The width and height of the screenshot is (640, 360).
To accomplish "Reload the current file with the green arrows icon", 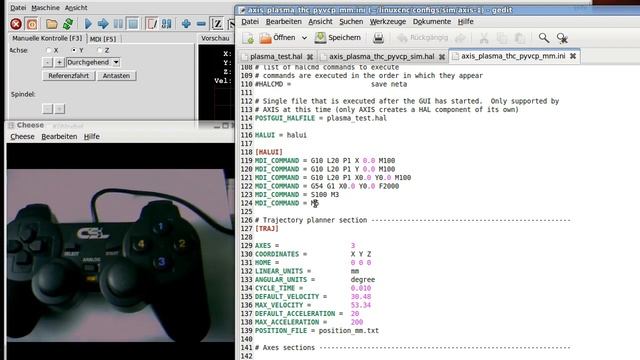I will tap(68, 24).
